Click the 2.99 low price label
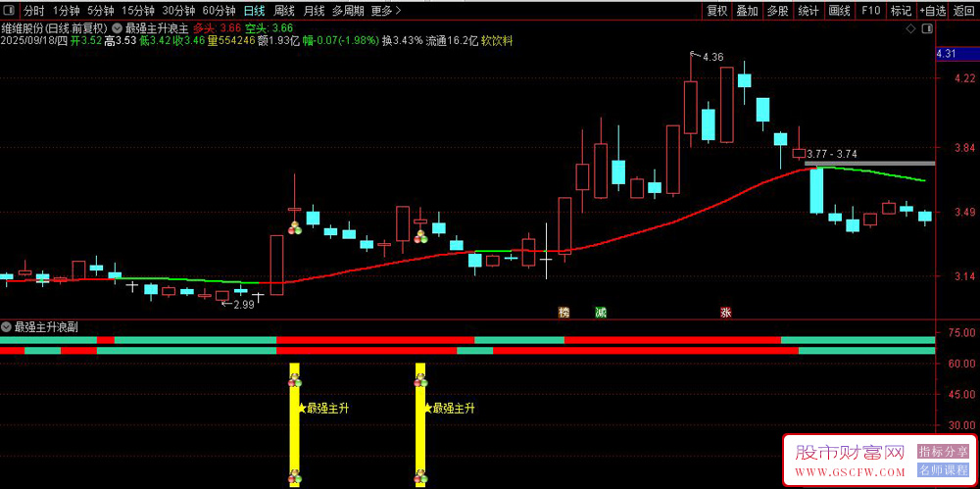The width and height of the screenshot is (980, 489). point(244,305)
